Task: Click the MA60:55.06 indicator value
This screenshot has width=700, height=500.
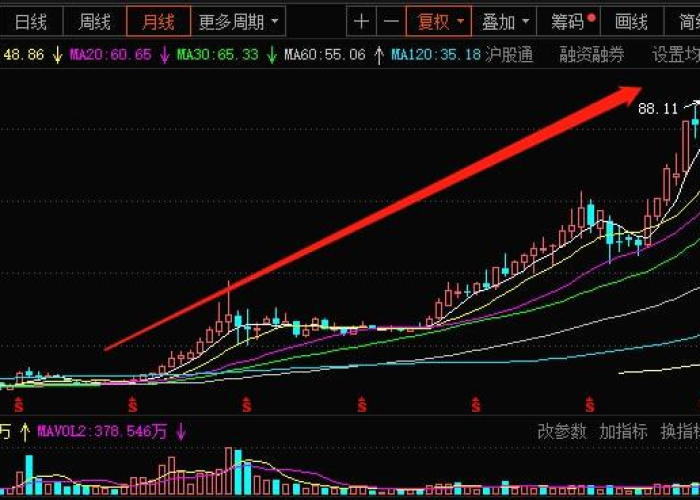Action: (325, 55)
